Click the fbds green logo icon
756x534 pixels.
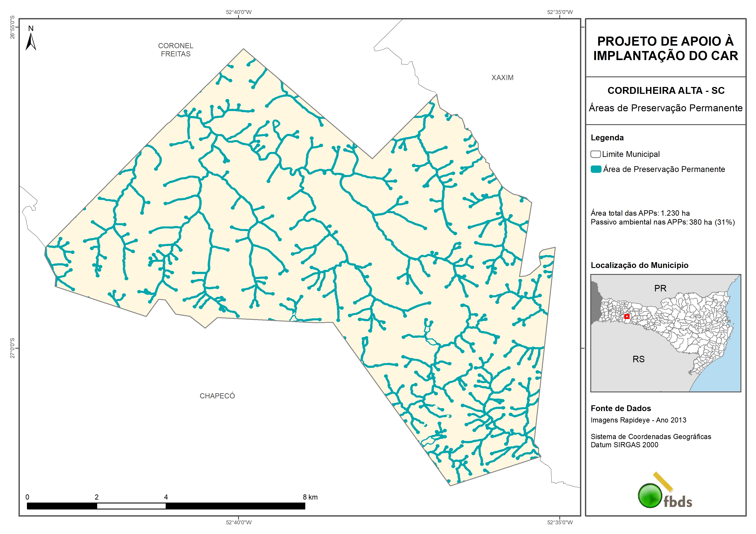[650, 495]
